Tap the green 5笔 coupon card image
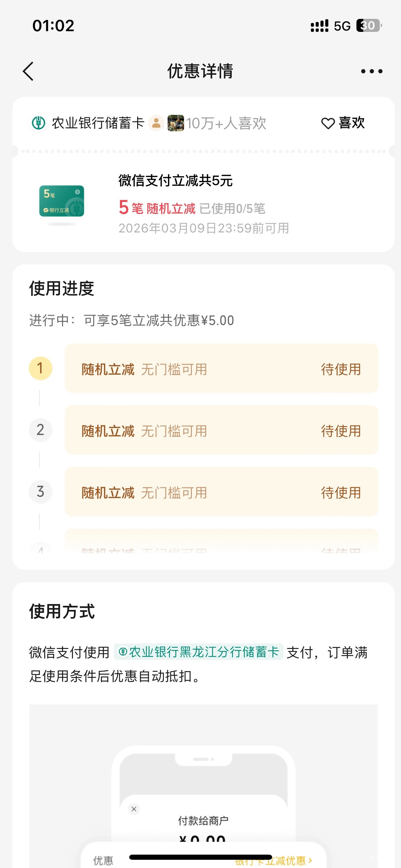 (x=62, y=201)
